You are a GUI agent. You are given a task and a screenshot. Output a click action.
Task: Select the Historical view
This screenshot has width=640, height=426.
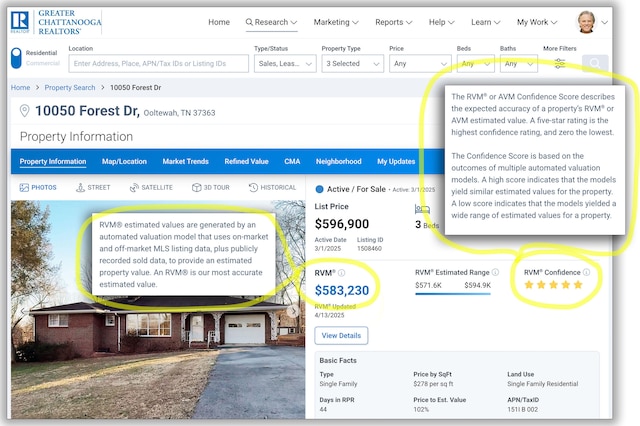[272, 188]
